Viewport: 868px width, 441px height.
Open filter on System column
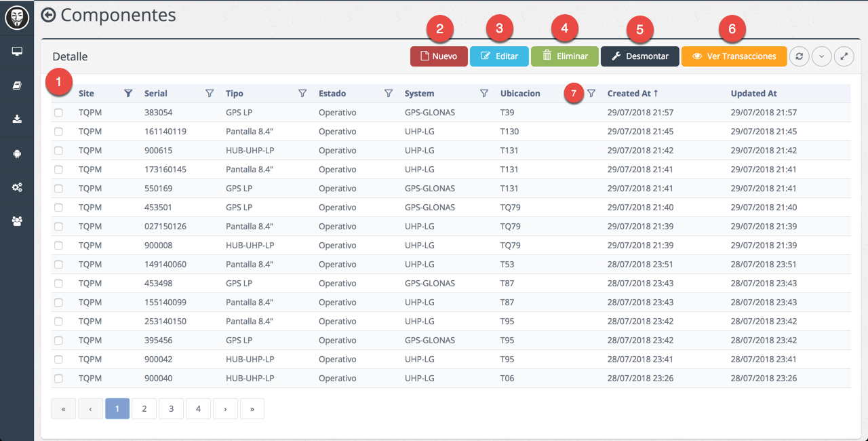tap(484, 94)
